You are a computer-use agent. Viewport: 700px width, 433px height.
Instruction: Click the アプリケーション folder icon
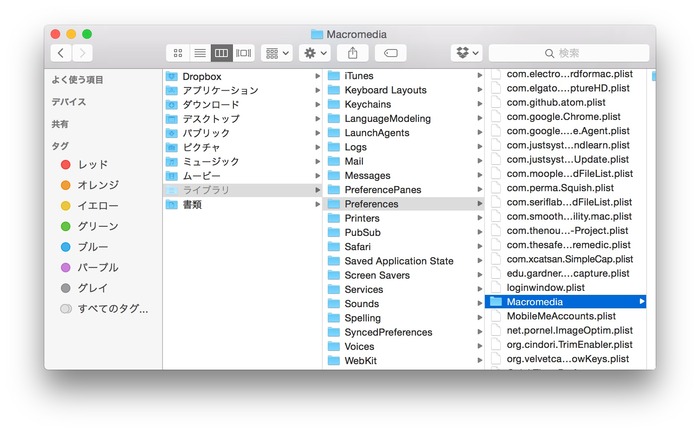pyautogui.click(x=171, y=91)
